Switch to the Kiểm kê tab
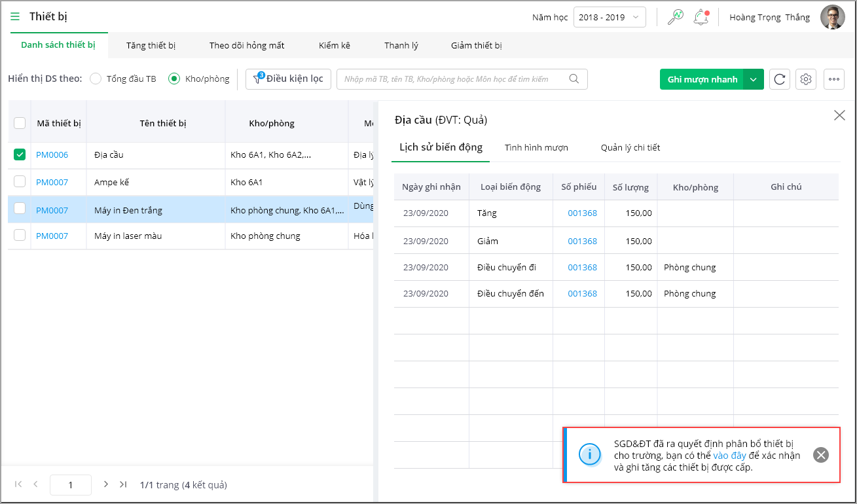The width and height of the screenshot is (857, 504). 334,46
